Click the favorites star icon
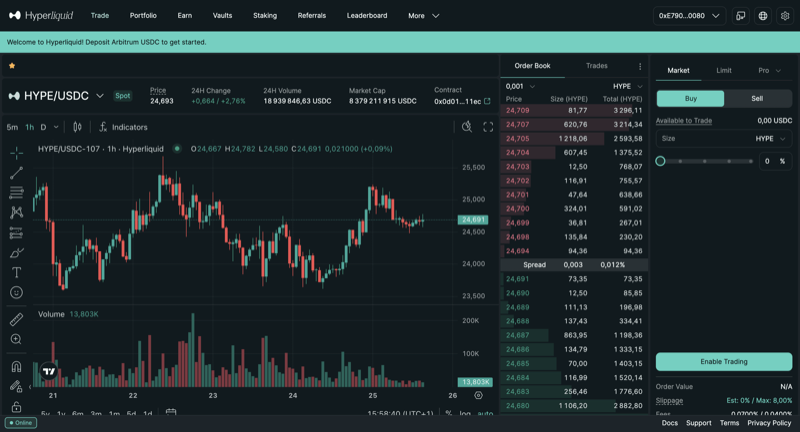The width and height of the screenshot is (800, 432). pyautogui.click(x=12, y=66)
